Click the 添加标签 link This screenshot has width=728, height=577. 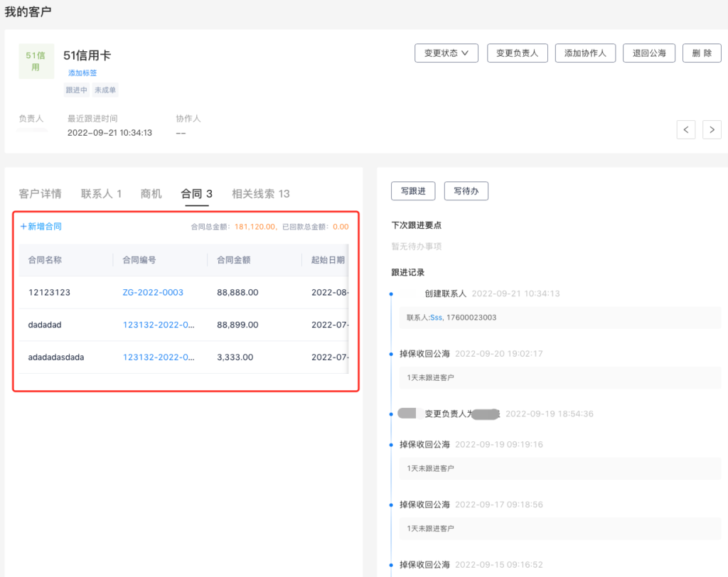click(x=82, y=73)
